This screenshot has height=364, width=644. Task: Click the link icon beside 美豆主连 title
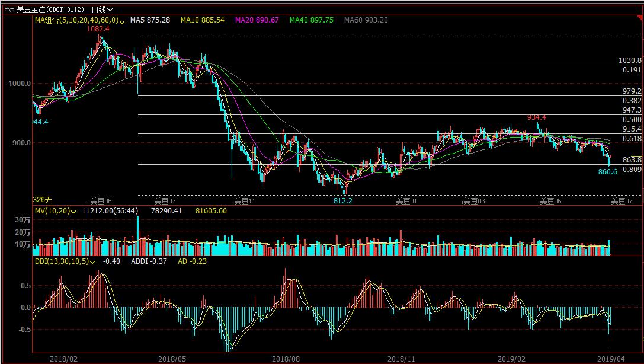(10, 9)
